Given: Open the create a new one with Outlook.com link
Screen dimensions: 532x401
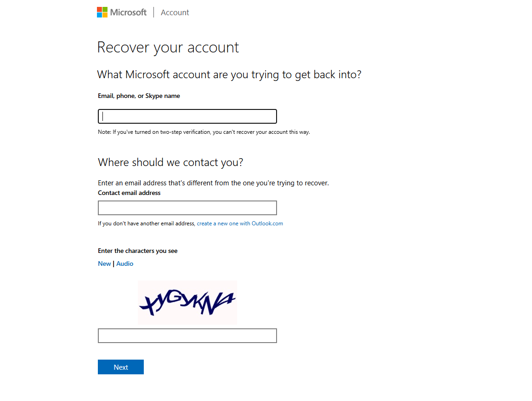Looking at the screenshot, I should coord(240,223).
